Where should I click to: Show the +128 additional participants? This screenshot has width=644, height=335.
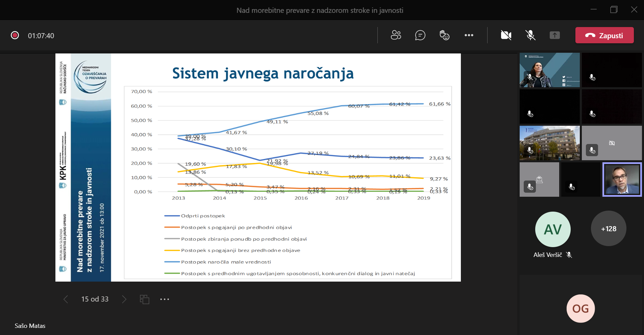click(608, 229)
